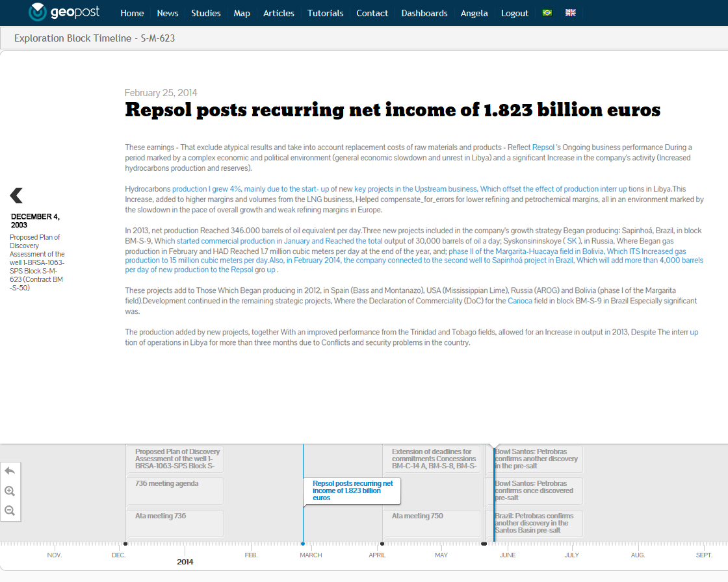This screenshot has height=582, width=728.
Task: Open the Studies menu item
Action: coord(205,13)
